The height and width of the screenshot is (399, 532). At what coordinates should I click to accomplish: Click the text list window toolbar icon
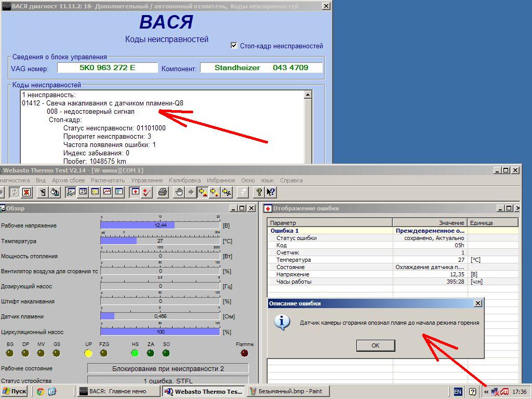click(x=119, y=192)
